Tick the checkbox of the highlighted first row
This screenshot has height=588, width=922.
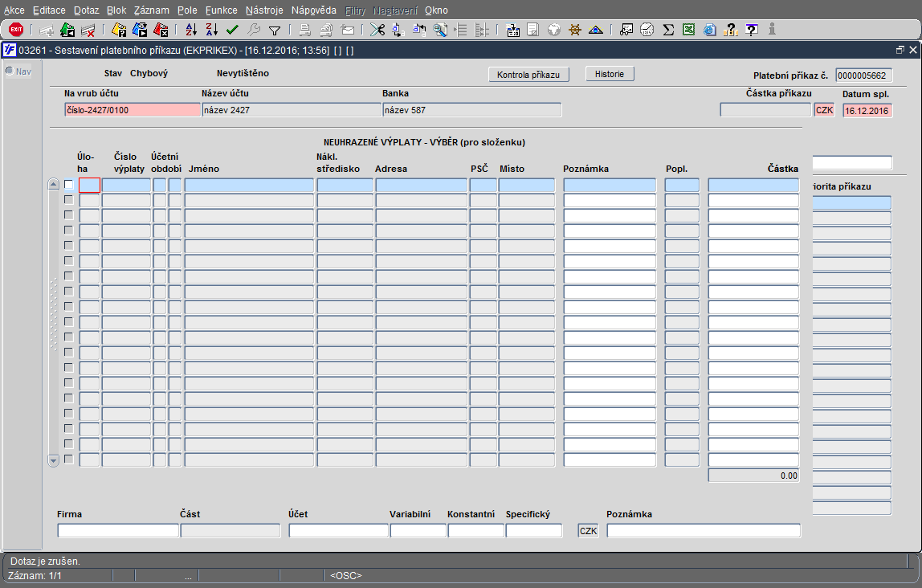[69, 185]
